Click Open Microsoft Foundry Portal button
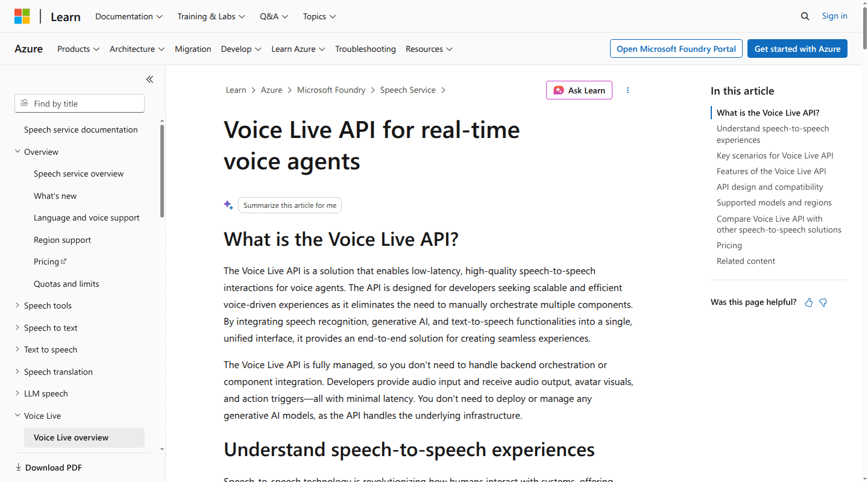The width and height of the screenshot is (868, 482). [676, 49]
